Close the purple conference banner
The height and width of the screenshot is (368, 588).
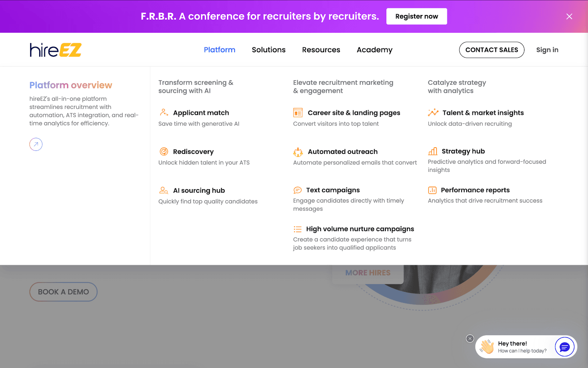pos(569,17)
